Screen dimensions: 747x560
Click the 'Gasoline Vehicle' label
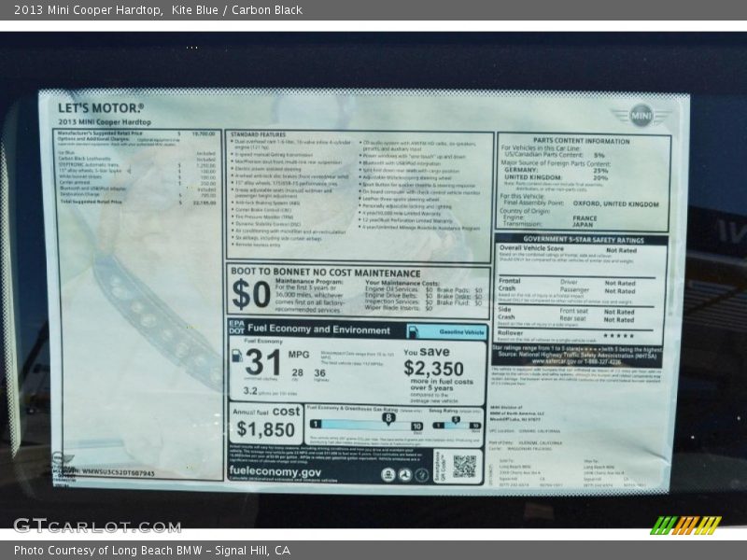tap(461, 332)
